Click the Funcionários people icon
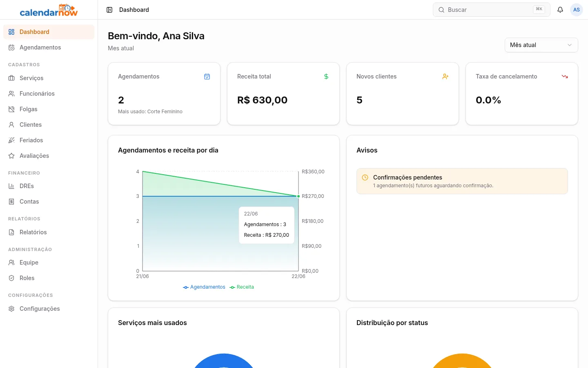 click(11, 94)
